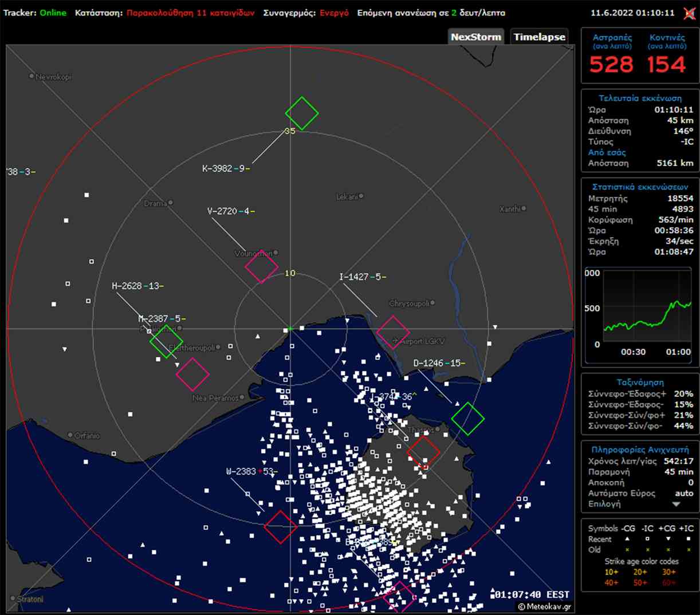Click the Διεύθυνση value 146°
This screenshot has height=615, width=700.
(683, 131)
